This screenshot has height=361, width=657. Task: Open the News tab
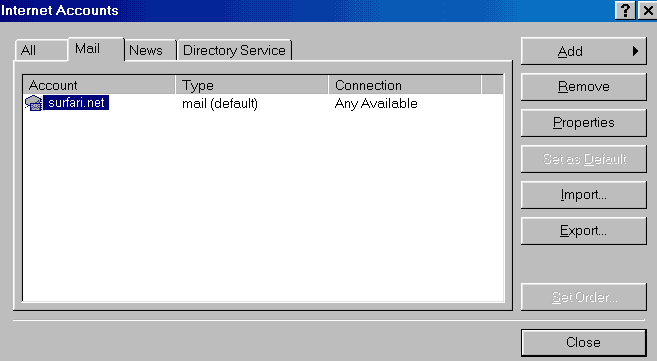point(150,50)
